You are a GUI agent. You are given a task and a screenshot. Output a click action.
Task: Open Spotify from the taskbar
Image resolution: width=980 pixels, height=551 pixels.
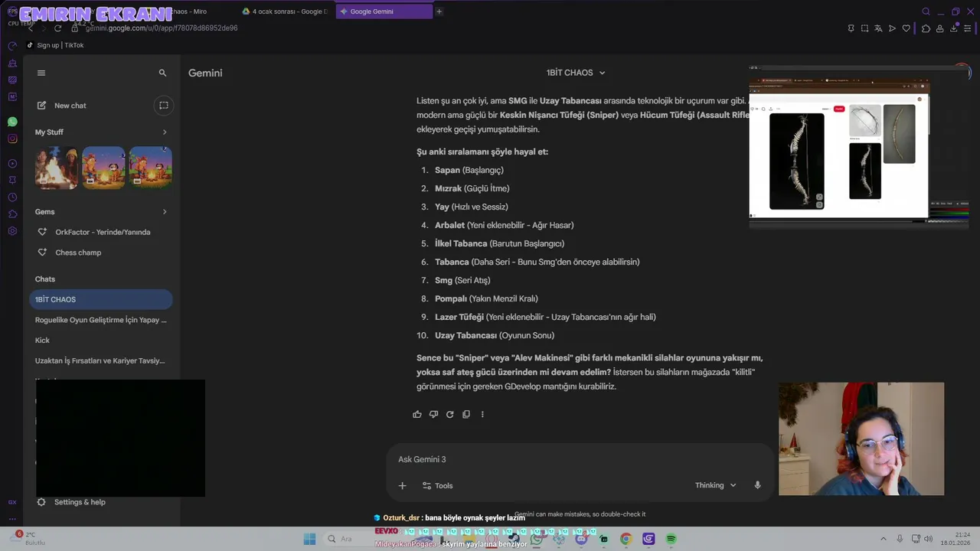point(671,539)
